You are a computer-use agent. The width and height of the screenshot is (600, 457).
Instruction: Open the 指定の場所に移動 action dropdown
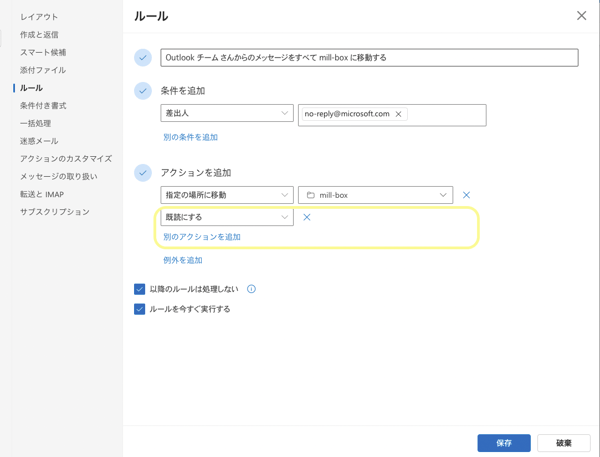tap(227, 195)
